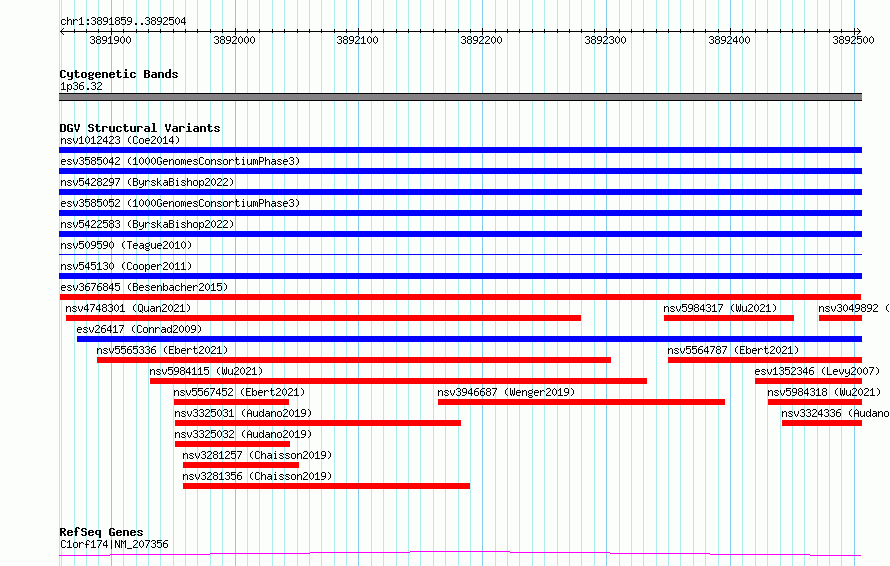The image size is (890, 566).
Task: Click the 3892000 ruler position
Action: coord(234,40)
